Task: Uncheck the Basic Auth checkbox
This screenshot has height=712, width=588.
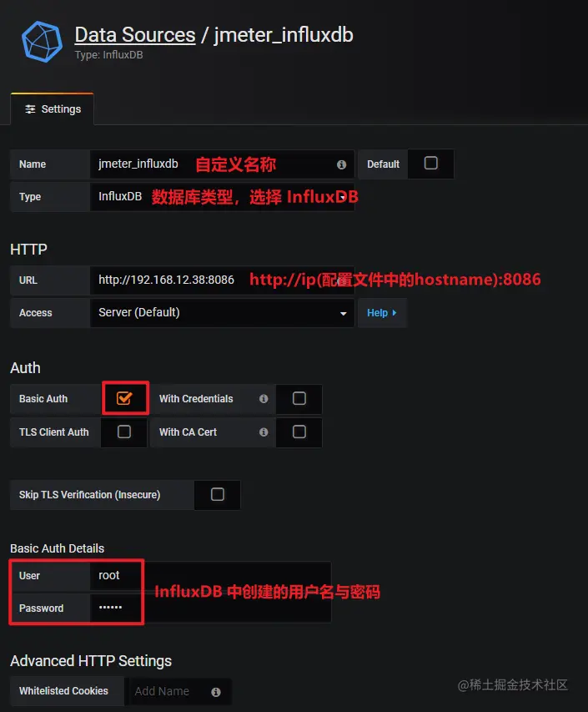Action: (124, 398)
